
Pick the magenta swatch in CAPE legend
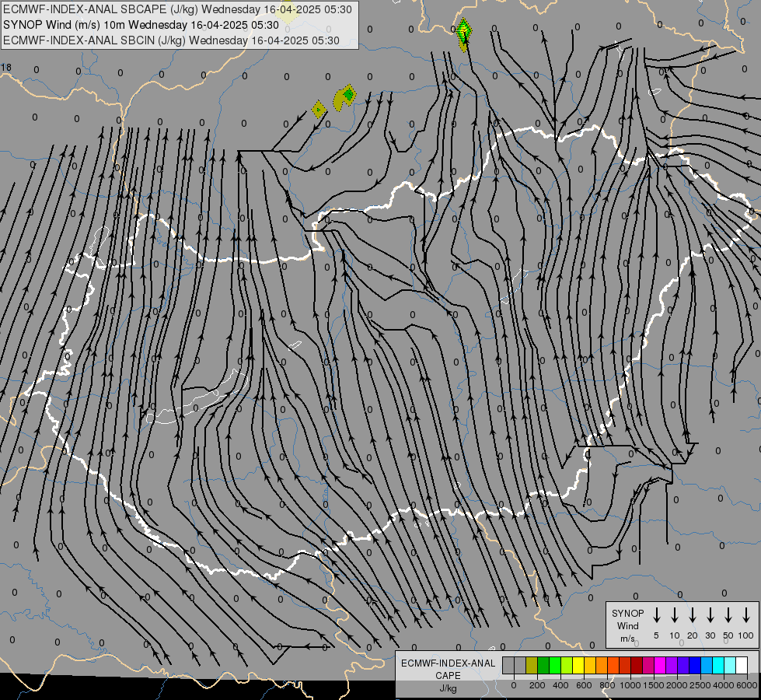tap(660, 666)
